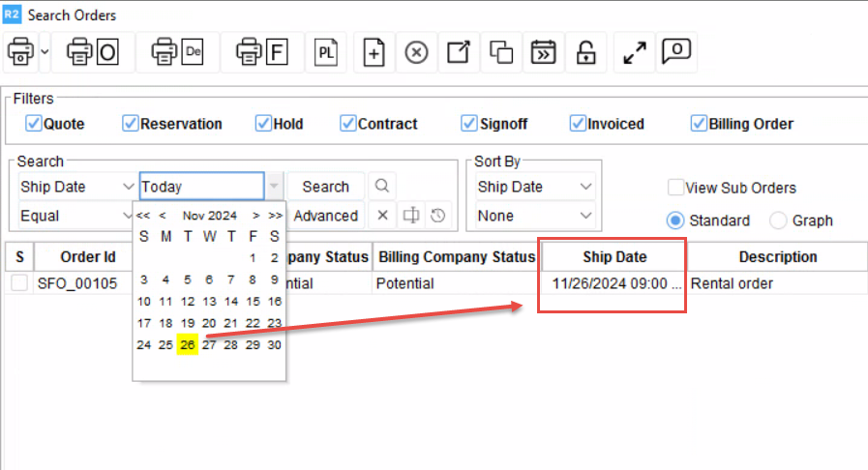The height and width of the screenshot is (470, 868).
Task: Click the Advanced search button
Action: click(325, 216)
